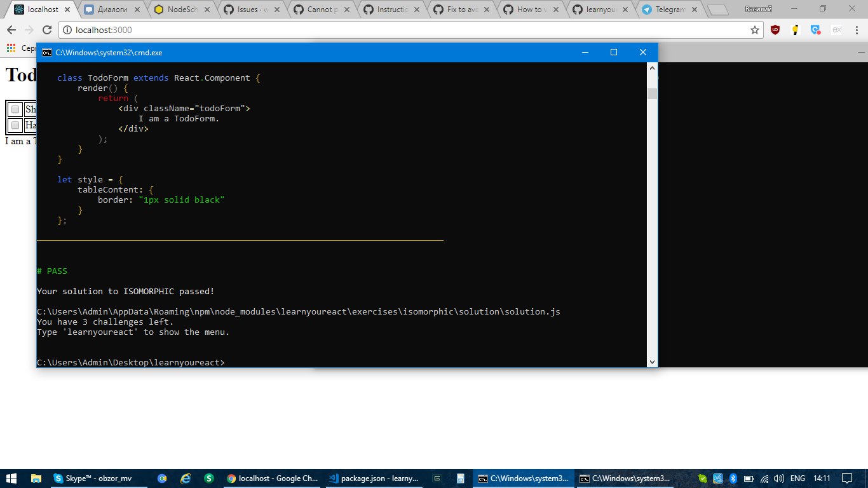
Task: Reload the localhost page
Action: pyautogui.click(x=47, y=30)
